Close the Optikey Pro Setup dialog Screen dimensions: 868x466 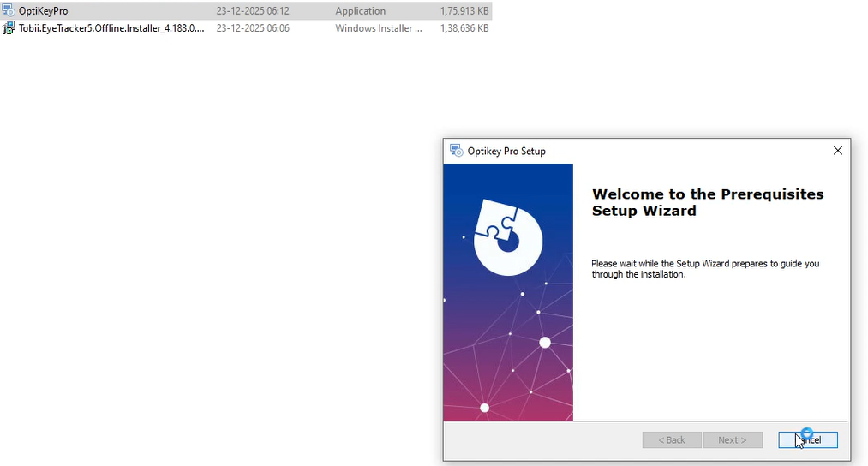point(837,151)
